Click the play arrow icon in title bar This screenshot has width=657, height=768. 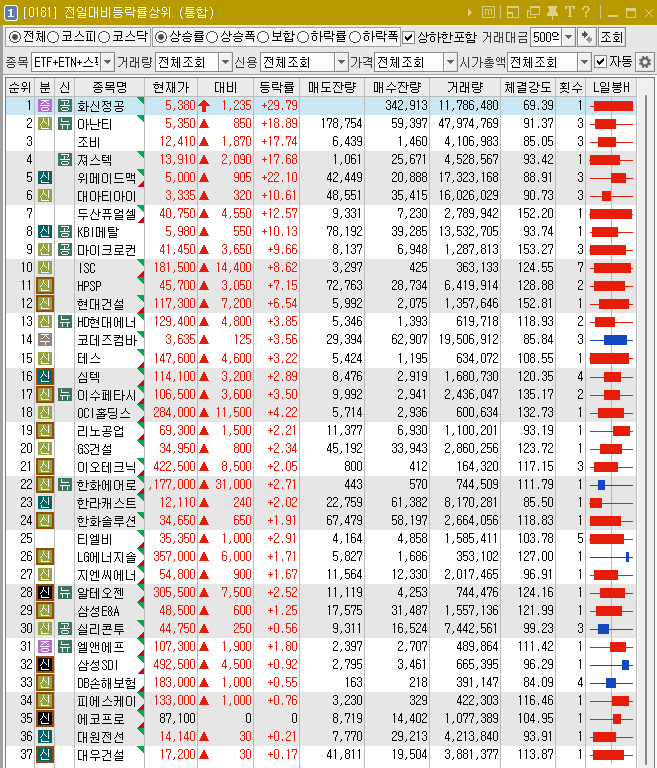[x=470, y=12]
